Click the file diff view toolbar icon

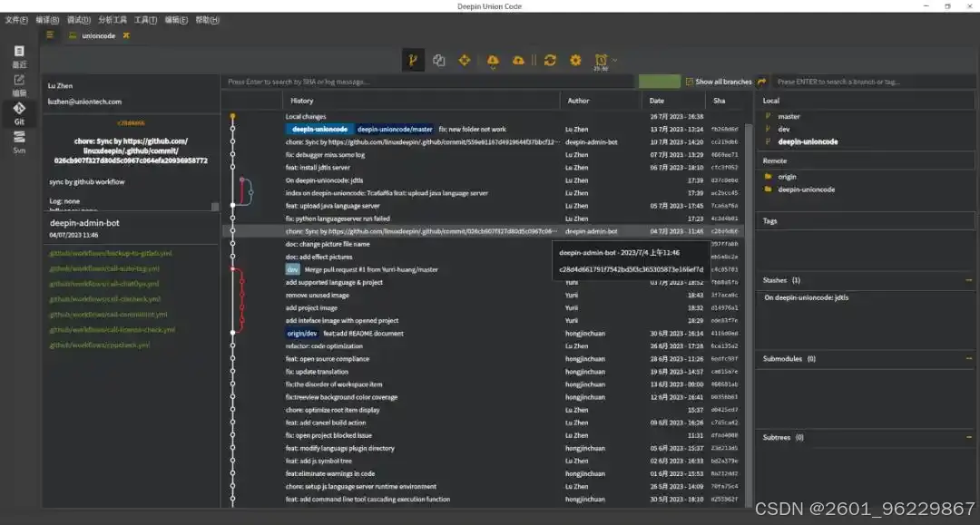click(439, 60)
